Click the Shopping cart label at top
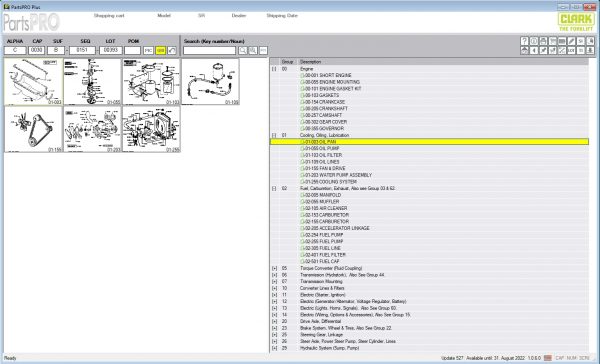This screenshot has height=364, width=600. tap(109, 16)
